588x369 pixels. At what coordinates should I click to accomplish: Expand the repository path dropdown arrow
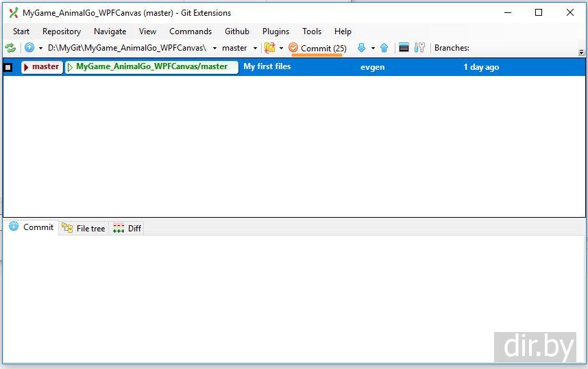pos(215,49)
